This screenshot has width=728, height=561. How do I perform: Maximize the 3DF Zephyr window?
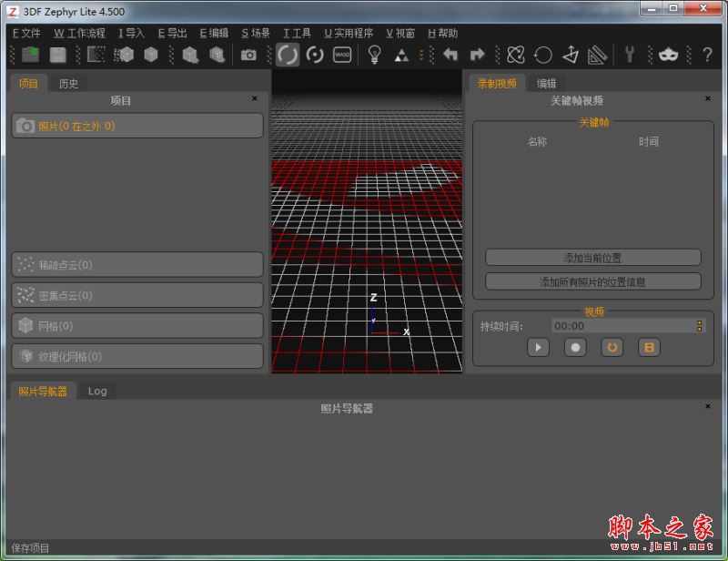pyautogui.click(x=673, y=8)
